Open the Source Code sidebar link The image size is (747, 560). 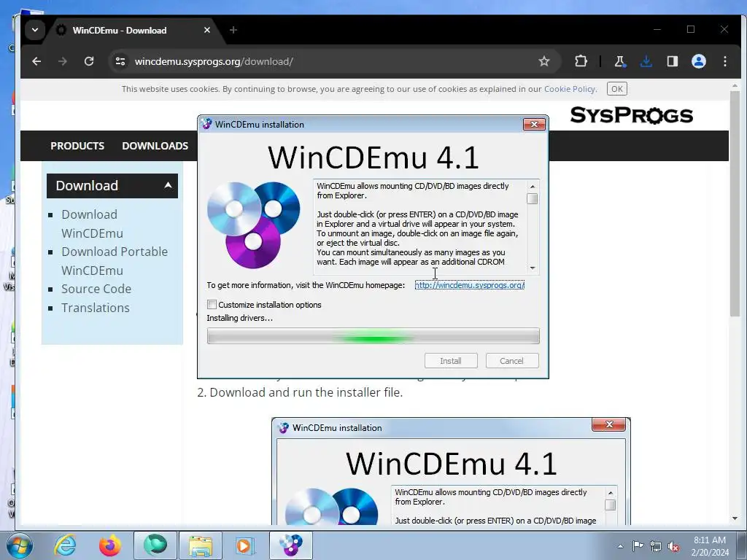[96, 289]
